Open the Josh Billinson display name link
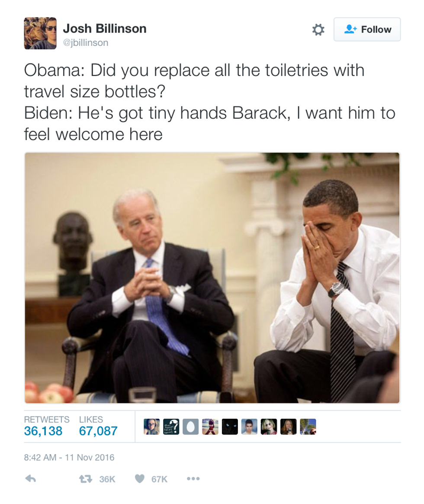Screen dimensions: 424x504 click(x=105, y=29)
